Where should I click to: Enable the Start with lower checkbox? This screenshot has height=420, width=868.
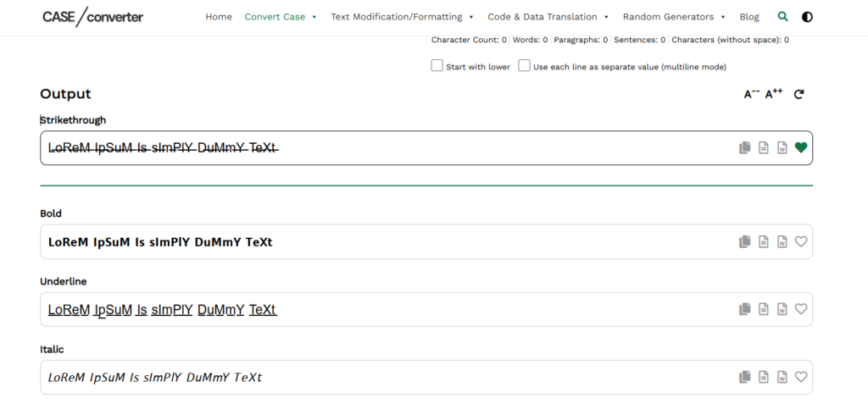tap(437, 66)
